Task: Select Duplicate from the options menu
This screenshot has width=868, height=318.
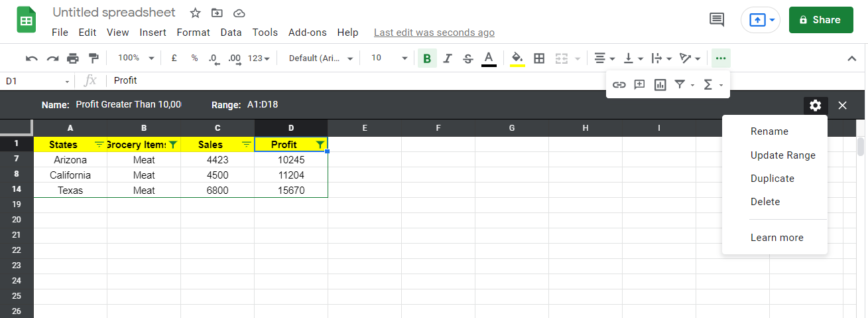Action: [x=772, y=179]
